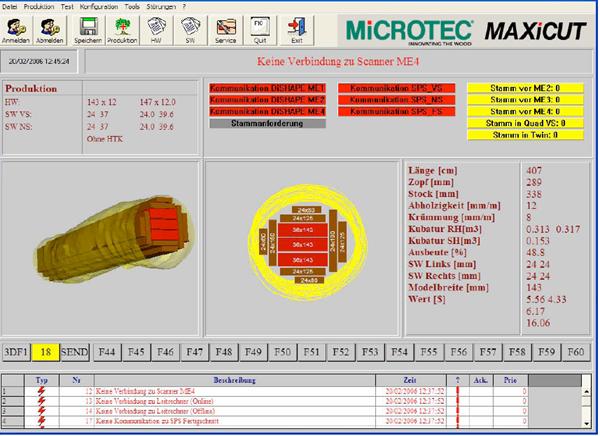
Task: Select the F44 function key
Action: (108, 352)
